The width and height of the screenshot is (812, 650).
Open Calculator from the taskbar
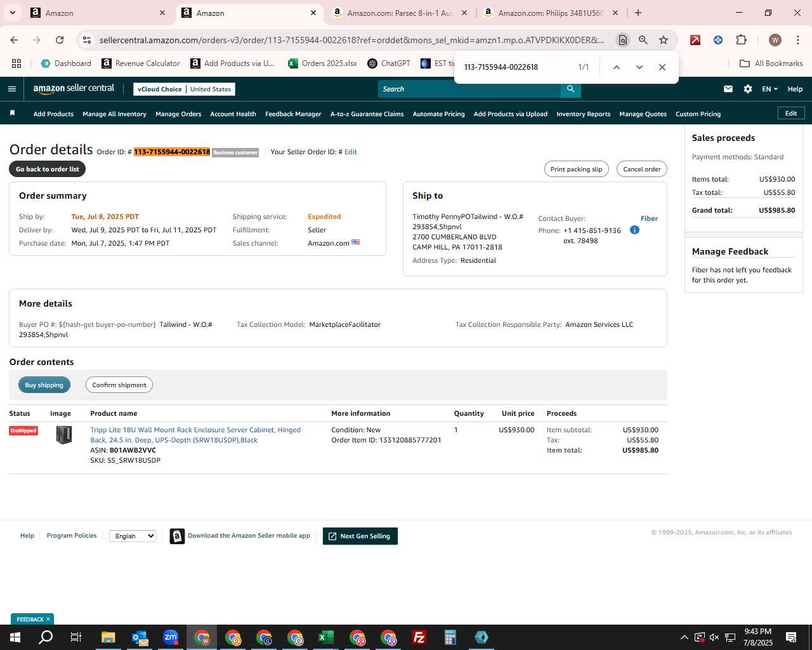click(450, 637)
